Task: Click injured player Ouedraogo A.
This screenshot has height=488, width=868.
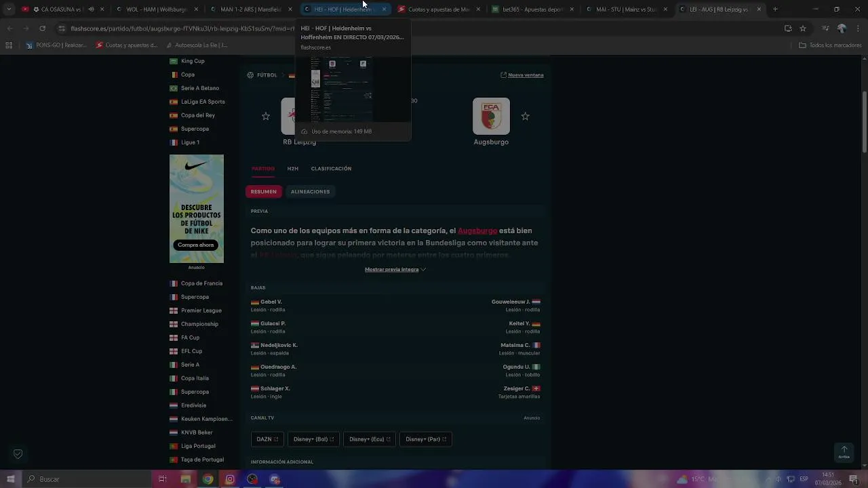Action: (278, 367)
